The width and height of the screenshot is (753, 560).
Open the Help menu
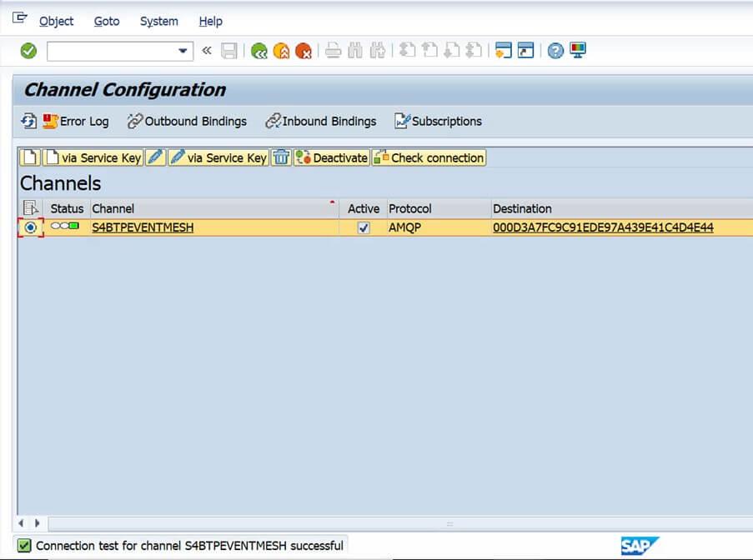tap(210, 21)
